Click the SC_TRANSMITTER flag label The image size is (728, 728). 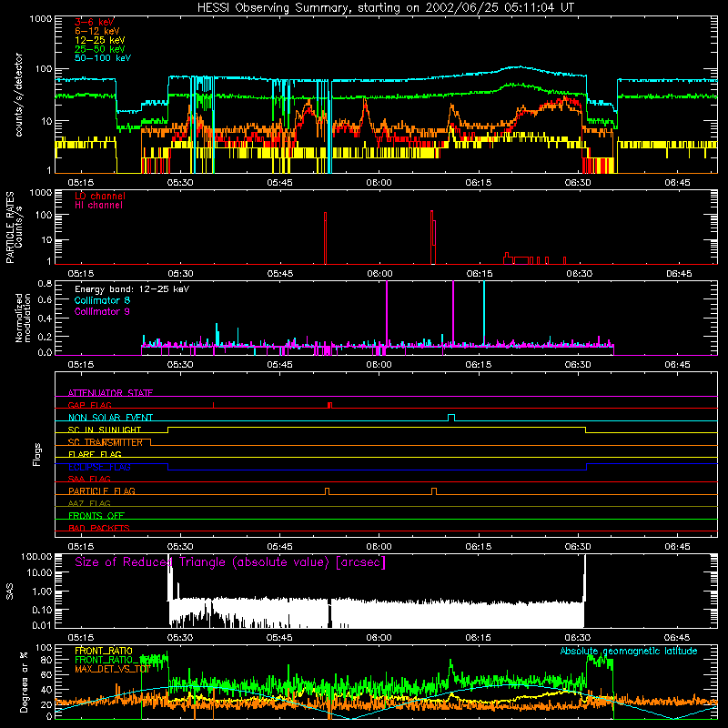106,442
